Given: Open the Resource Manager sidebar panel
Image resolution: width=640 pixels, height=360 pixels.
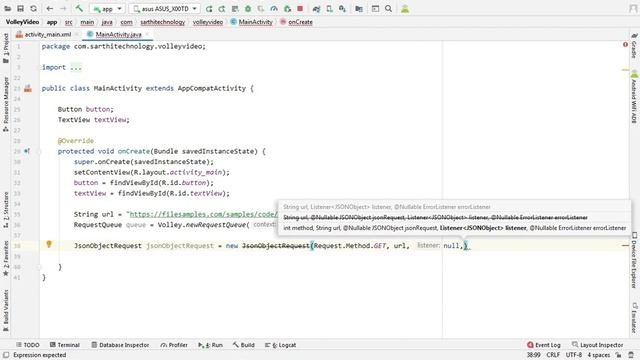Looking at the screenshot, I should [x=6, y=104].
